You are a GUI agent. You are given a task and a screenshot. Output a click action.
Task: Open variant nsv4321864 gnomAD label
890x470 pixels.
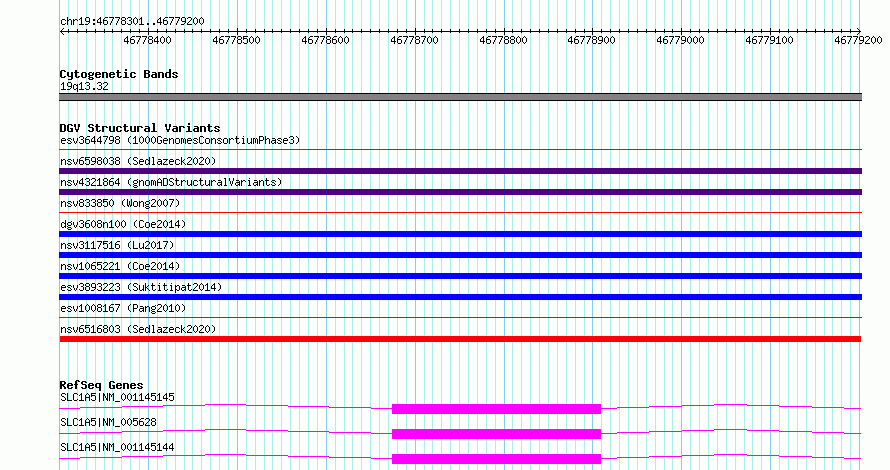click(171, 182)
